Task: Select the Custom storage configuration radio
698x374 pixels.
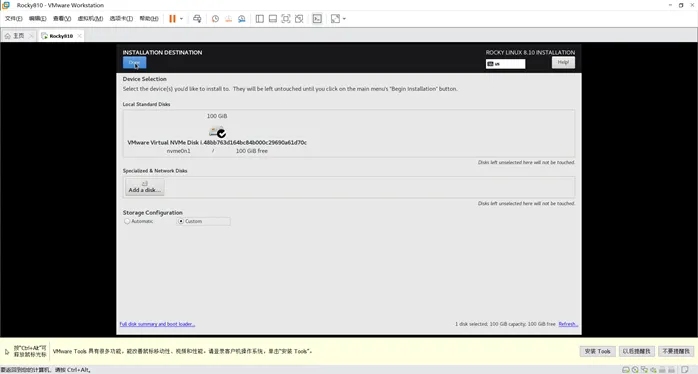Action: (181, 221)
